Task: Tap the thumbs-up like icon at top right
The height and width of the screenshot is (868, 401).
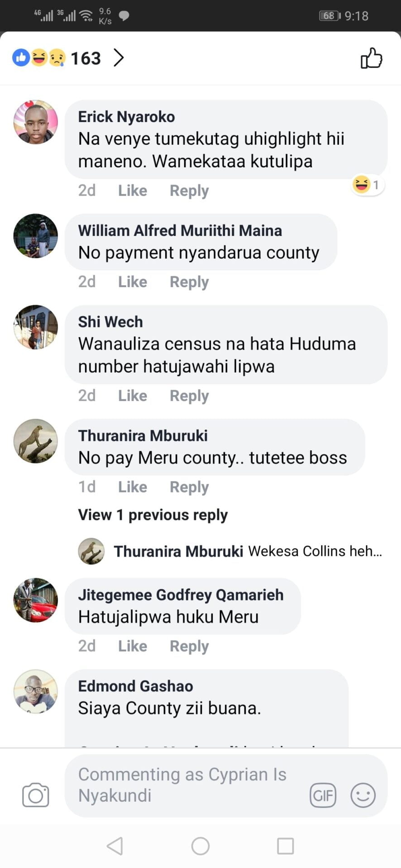Action: pyautogui.click(x=371, y=58)
